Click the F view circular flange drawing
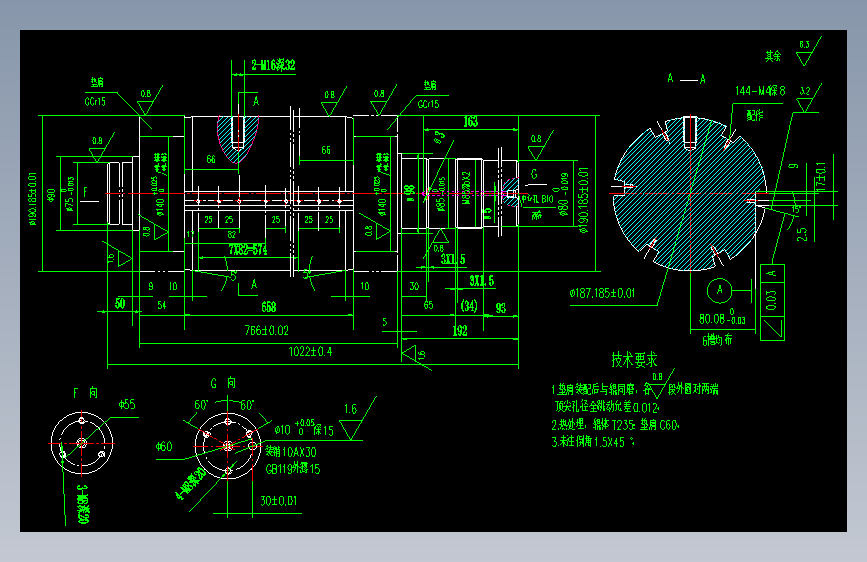The height and width of the screenshot is (562, 867). [82, 443]
